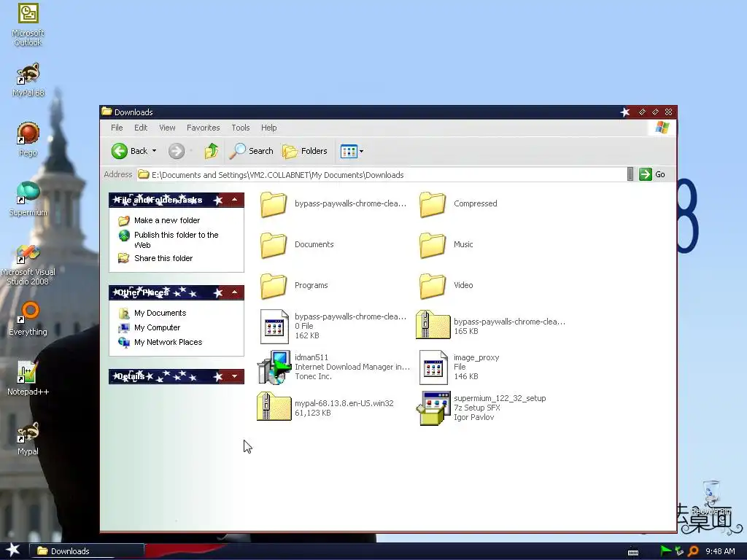The height and width of the screenshot is (560, 747).
Task: Click the orange magnifier tray icon
Action: [x=693, y=551]
